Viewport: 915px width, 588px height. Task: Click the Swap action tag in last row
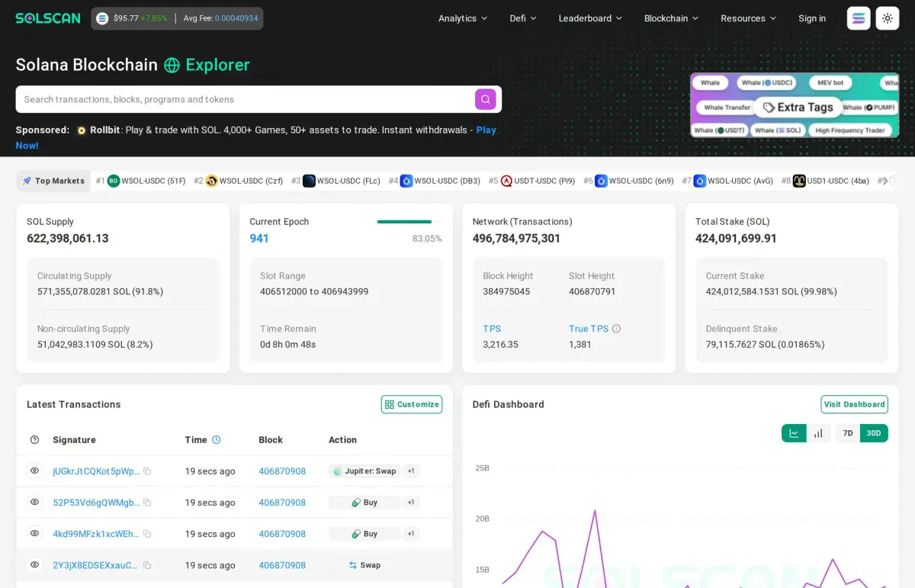coord(364,565)
